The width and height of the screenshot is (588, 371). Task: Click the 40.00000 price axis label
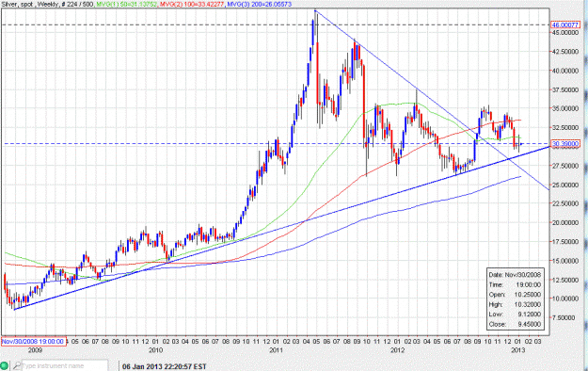point(565,71)
